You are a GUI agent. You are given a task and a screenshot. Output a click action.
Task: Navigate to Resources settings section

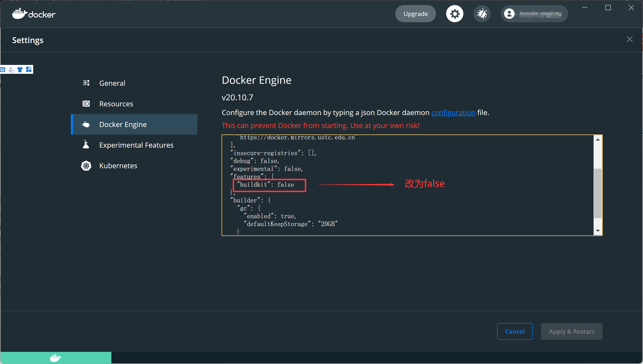pyautogui.click(x=116, y=103)
